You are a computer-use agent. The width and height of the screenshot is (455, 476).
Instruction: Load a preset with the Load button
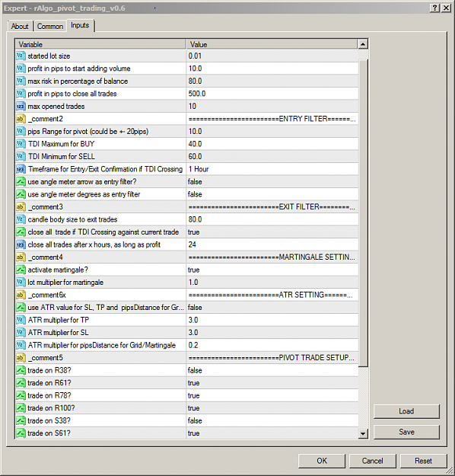click(406, 411)
